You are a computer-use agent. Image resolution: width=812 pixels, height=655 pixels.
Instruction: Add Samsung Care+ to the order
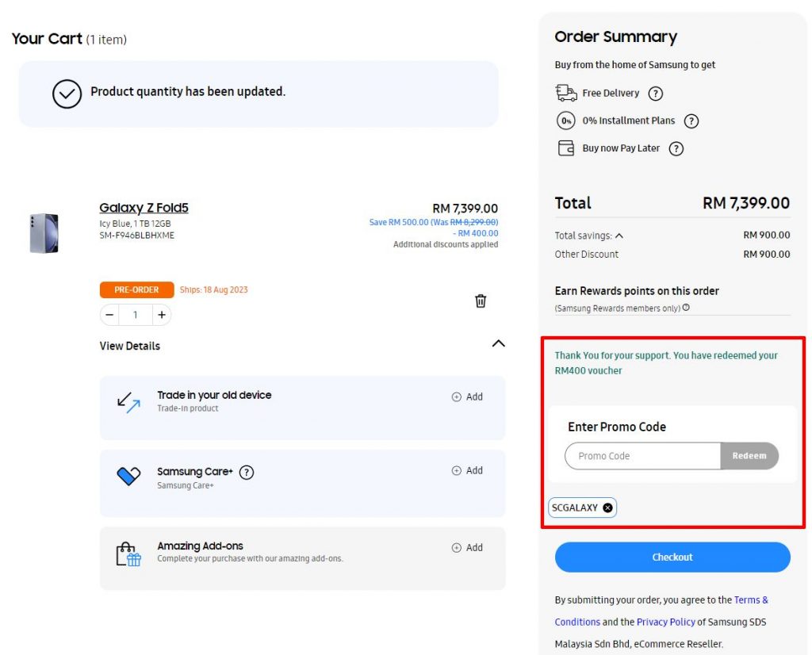coord(467,471)
